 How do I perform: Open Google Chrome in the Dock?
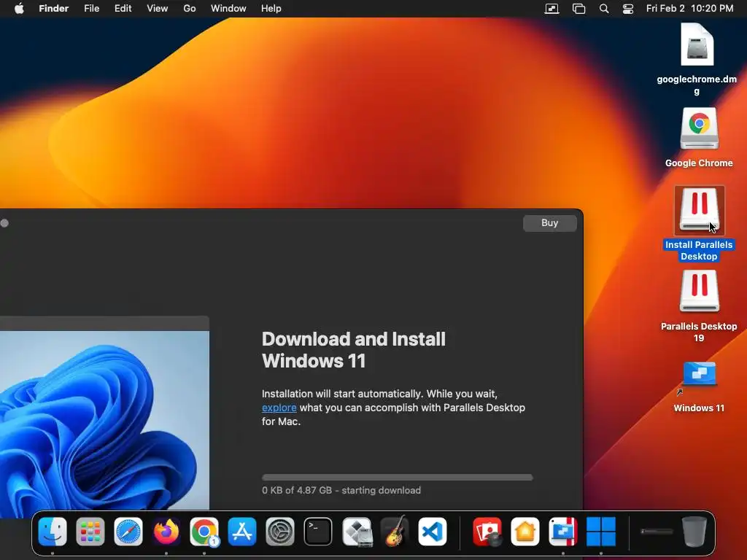204,532
